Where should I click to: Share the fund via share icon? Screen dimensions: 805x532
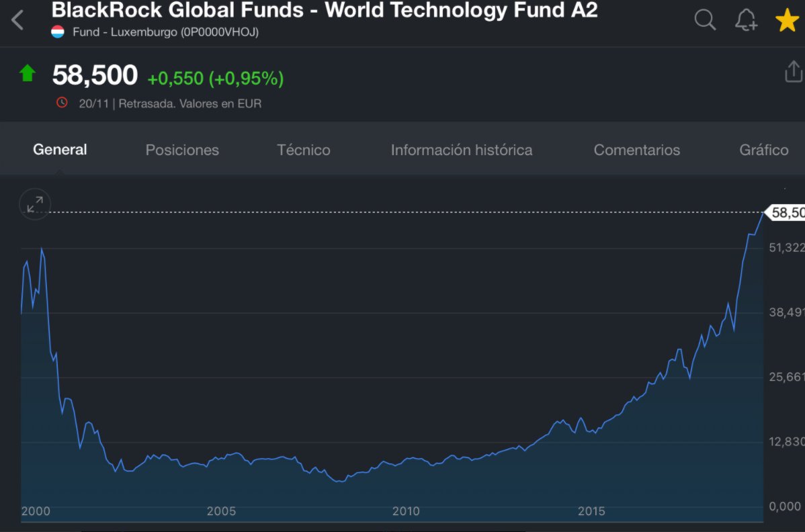(793, 71)
